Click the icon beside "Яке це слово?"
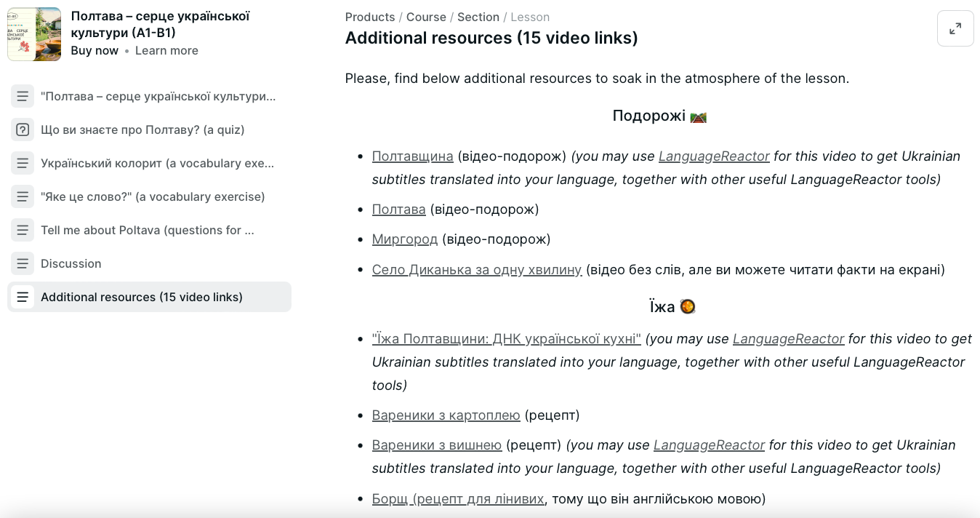The height and width of the screenshot is (518, 980). coord(23,196)
